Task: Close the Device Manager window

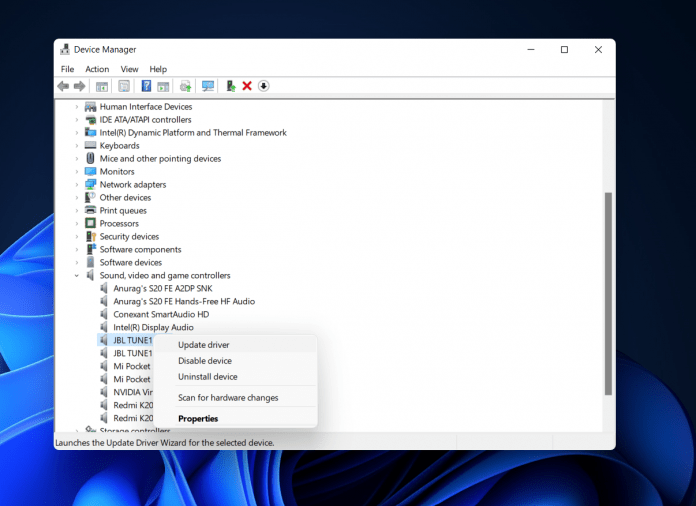Action: point(598,50)
